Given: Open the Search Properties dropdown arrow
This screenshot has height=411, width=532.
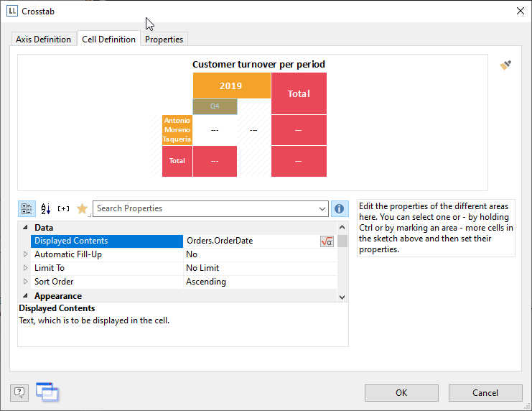Looking at the screenshot, I should pos(322,208).
